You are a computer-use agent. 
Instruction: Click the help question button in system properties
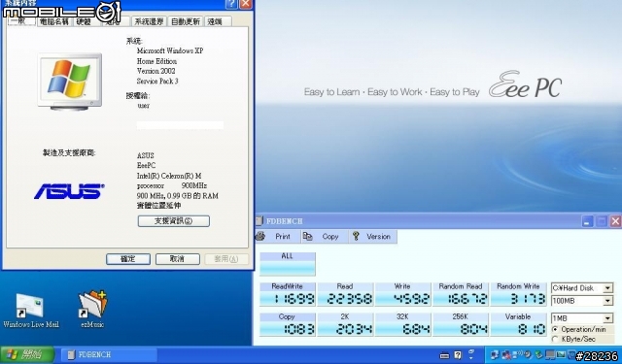tap(231, 4)
